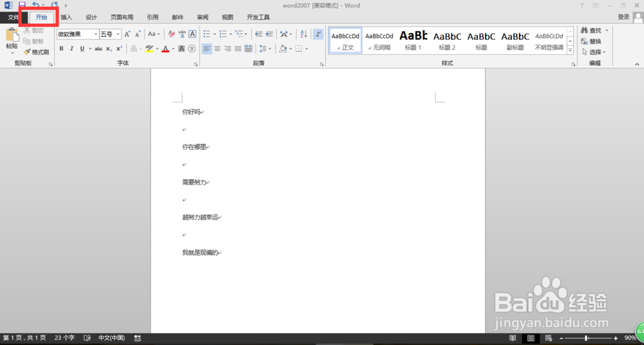Open the numbering list dropdown arrow
This screenshot has height=345, width=644.
(231, 34)
